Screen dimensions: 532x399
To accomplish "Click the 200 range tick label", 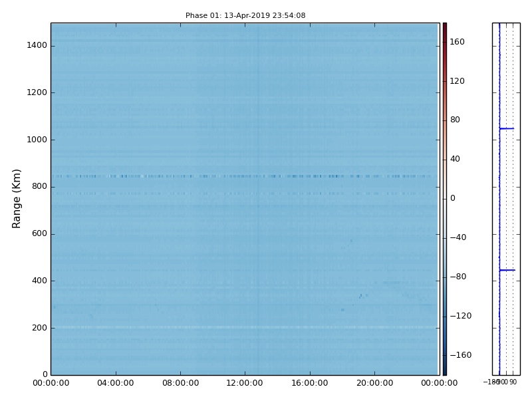I will (x=39, y=328).
